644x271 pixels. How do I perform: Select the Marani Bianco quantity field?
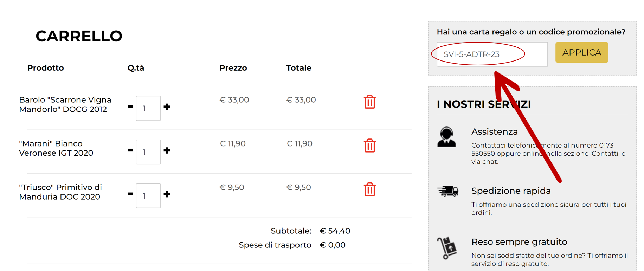pyautogui.click(x=148, y=152)
